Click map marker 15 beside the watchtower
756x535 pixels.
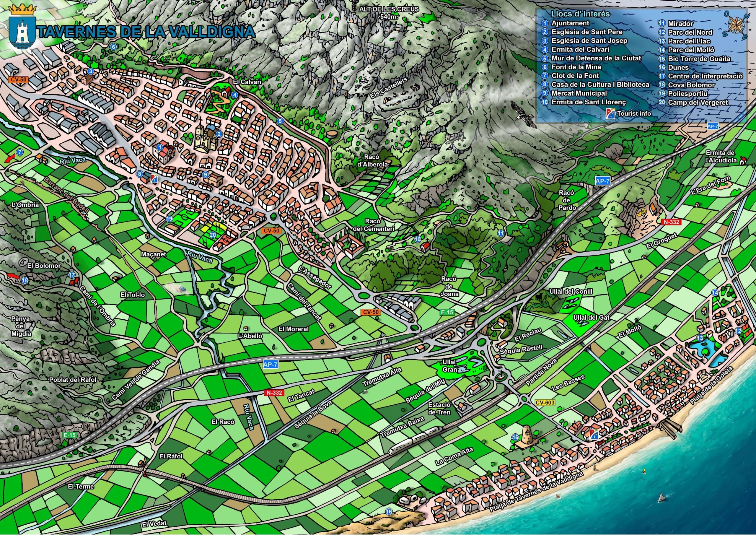click(515, 437)
